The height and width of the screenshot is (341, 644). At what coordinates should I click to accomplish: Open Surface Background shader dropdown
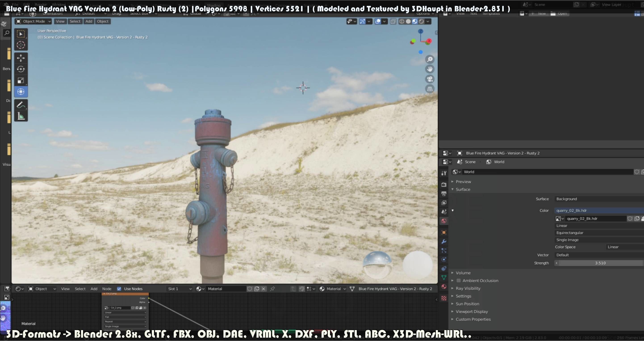coord(599,199)
